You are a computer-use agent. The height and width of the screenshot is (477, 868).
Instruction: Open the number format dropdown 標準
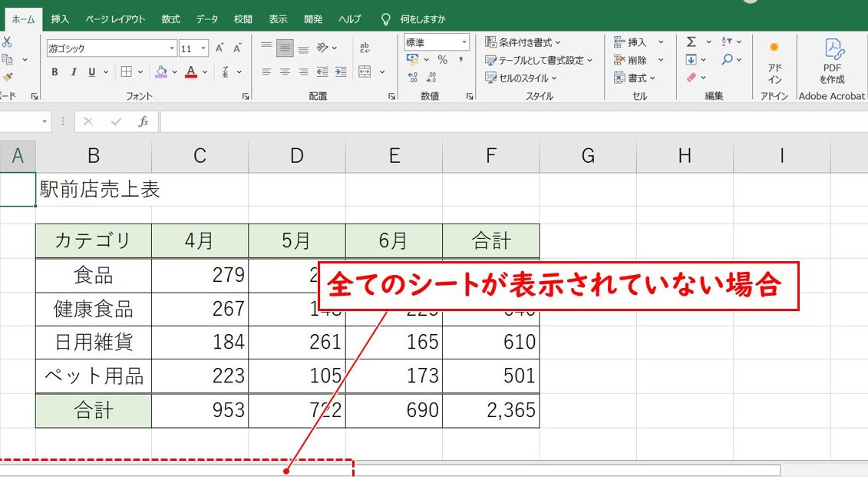click(x=464, y=42)
